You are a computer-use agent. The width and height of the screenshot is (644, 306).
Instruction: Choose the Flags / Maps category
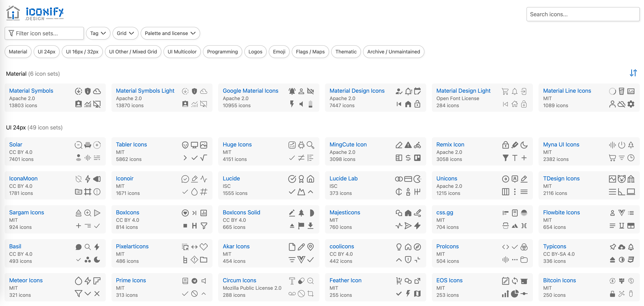pos(310,52)
